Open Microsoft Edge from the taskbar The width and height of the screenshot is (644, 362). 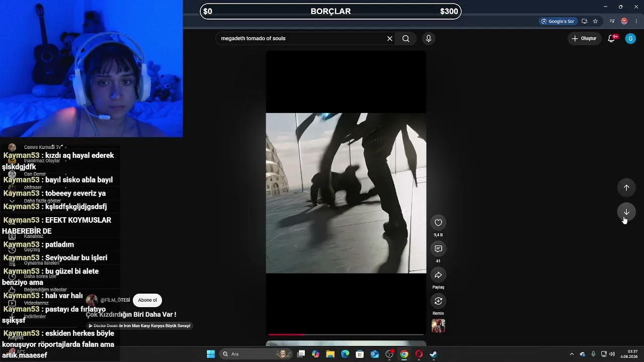(345, 354)
